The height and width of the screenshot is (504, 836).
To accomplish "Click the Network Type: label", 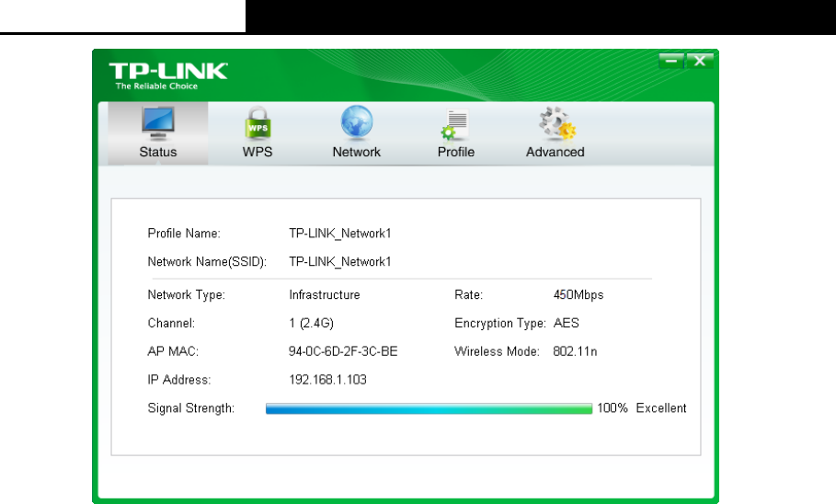I will (186, 295).
